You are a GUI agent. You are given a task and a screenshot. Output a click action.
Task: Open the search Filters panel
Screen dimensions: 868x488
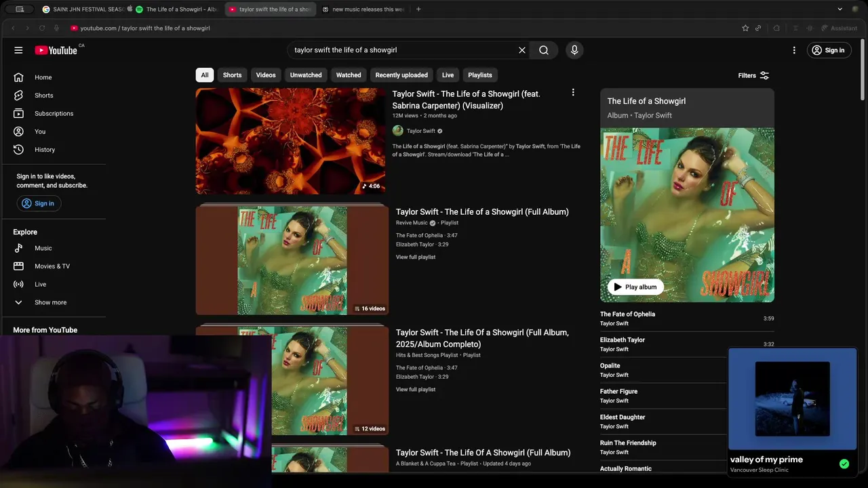point(753,75)
